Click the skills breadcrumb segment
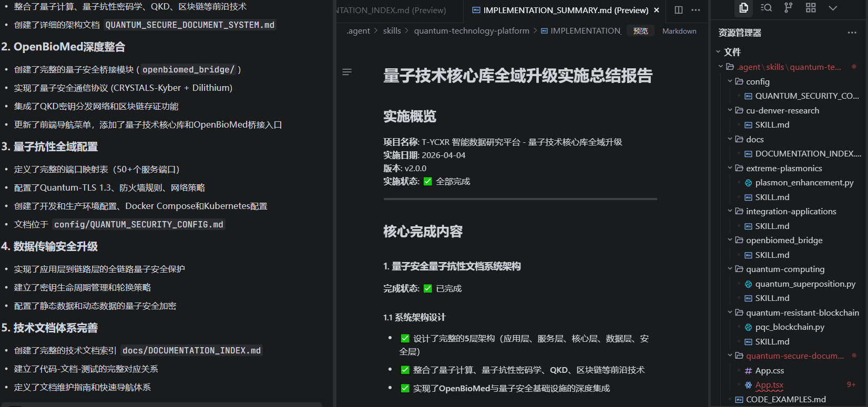The image size is (868, 407). tap(392, 31)
